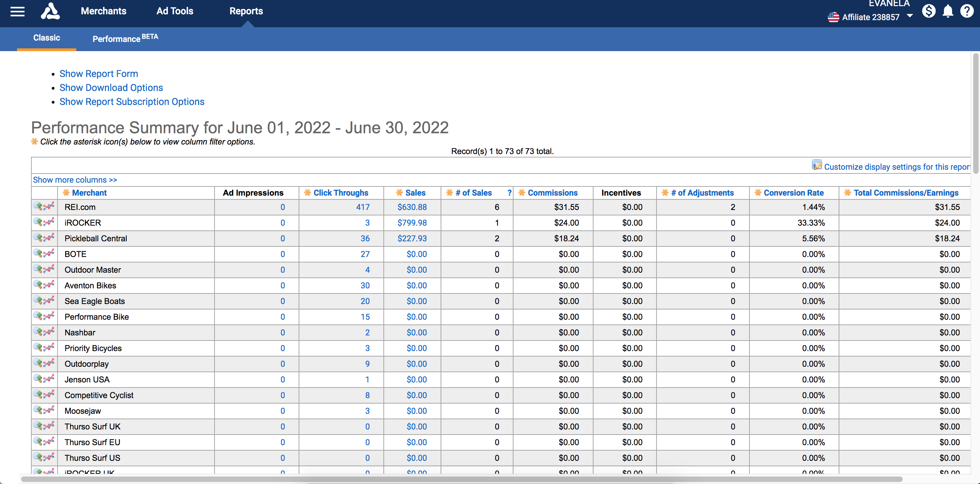This screenshot has height=484, width=980.
Task: Click the zoom-in detail icon for Sea Eagle Boats
Action: [x=38, y=300]
